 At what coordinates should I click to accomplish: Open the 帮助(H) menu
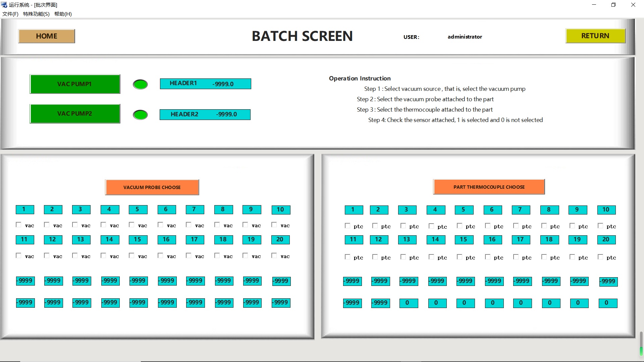click(63, 14)
